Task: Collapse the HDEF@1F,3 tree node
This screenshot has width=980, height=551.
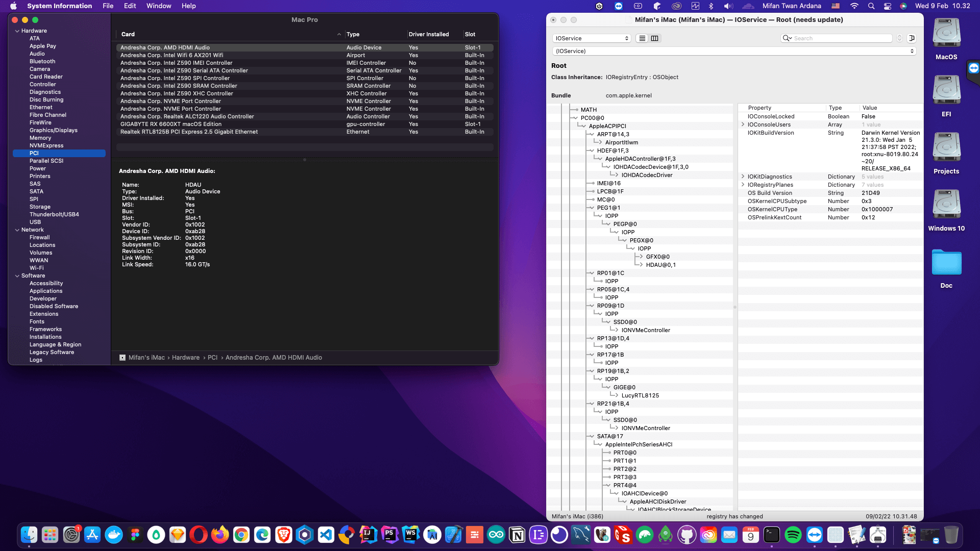Action: [591, 151]
